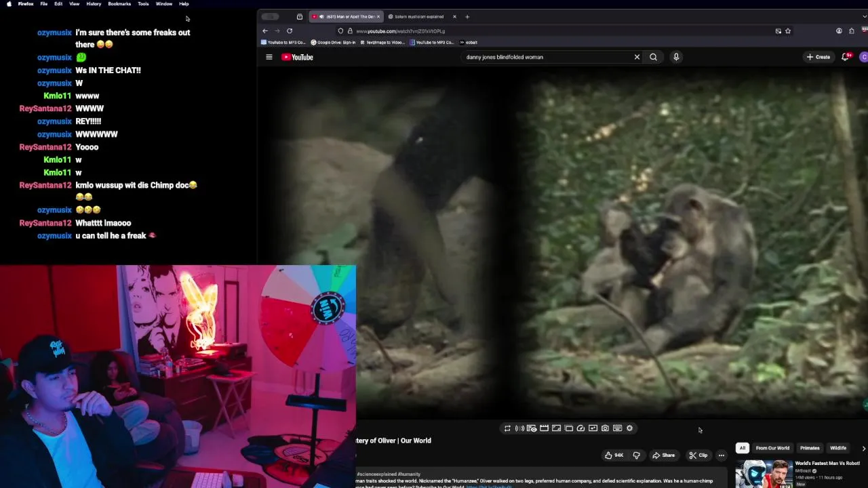Open the Firefox menu in the menu bar
Image resolution: width=868 pixels, height=488 pixels.
[x=26, y=4]
